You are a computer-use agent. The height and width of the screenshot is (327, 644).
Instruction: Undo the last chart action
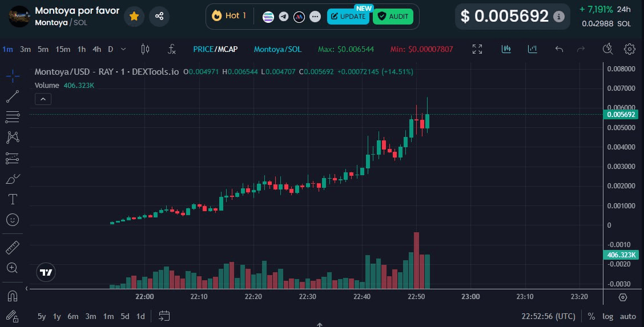pos(559,49)
